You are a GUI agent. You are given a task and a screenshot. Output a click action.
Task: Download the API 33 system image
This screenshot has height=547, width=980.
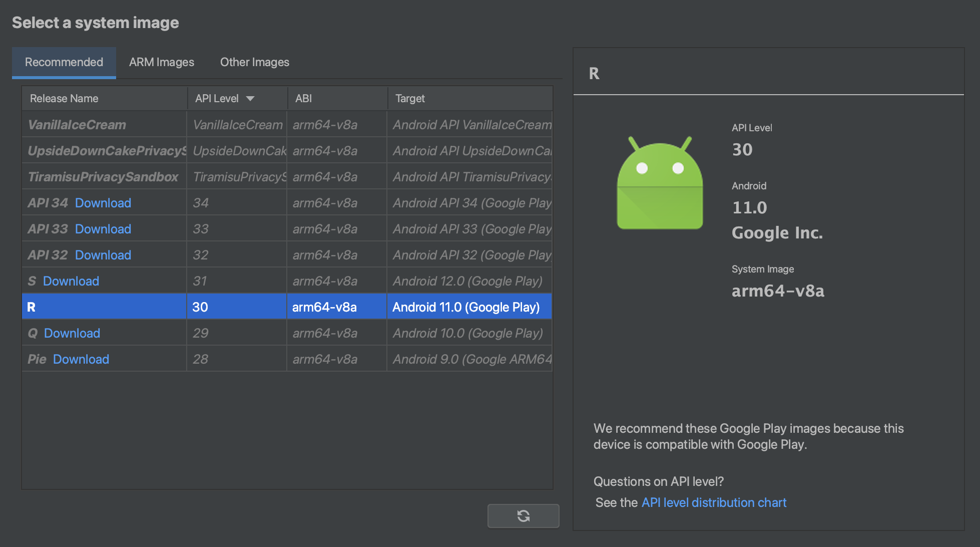tap(103, 229)
